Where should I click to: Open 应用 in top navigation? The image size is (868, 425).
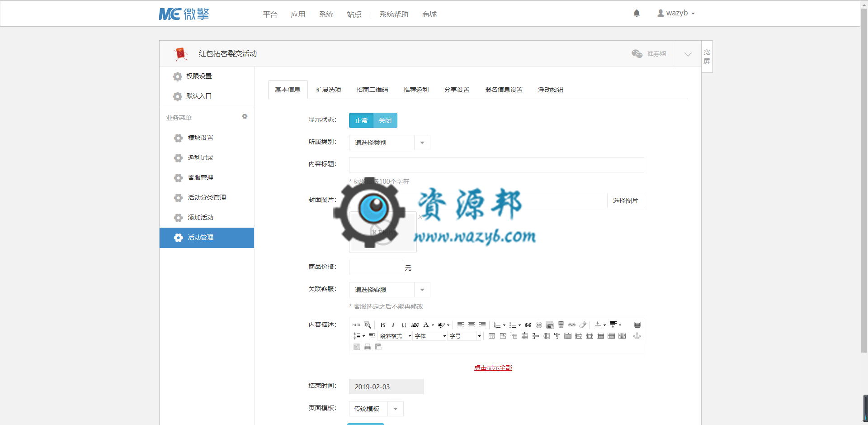pyautogui.click(x=298, y=14)
